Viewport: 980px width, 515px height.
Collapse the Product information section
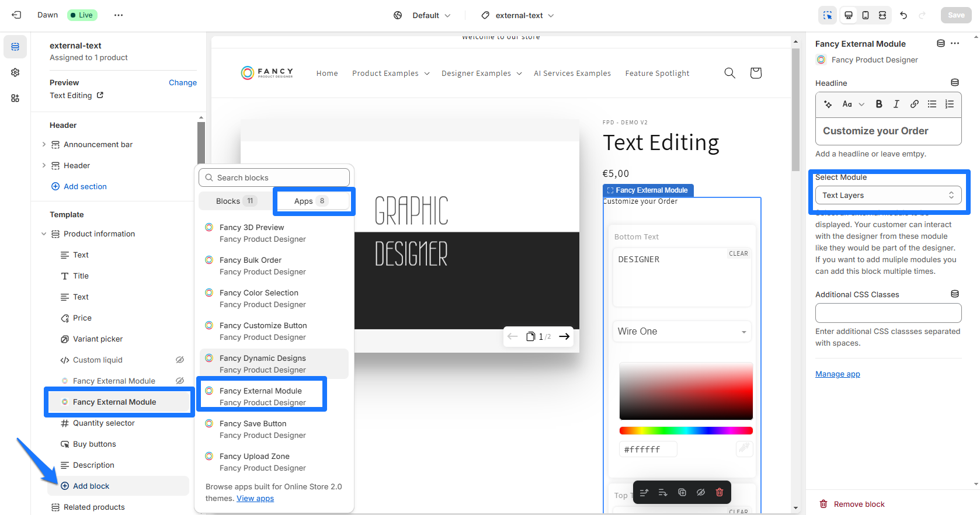point(44,234)
